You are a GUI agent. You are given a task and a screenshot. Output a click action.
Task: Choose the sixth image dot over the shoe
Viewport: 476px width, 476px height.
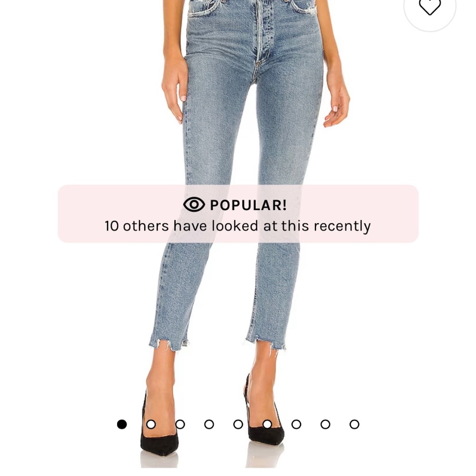267,424
